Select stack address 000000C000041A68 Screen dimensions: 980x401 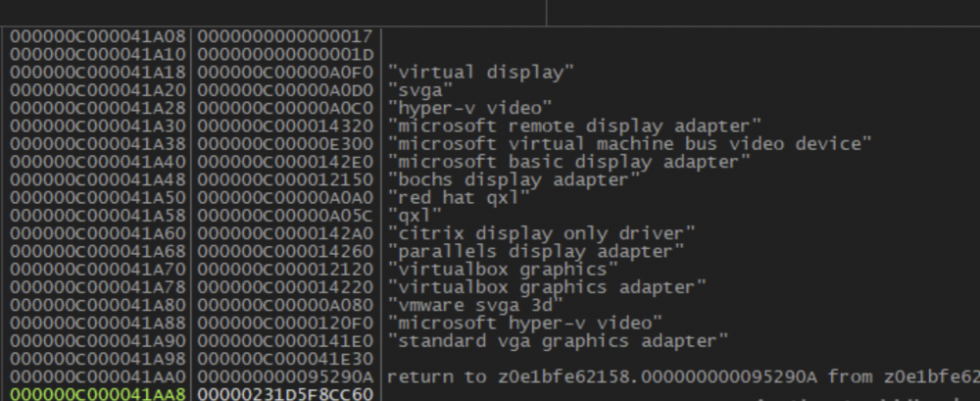(x=97, y=252)
